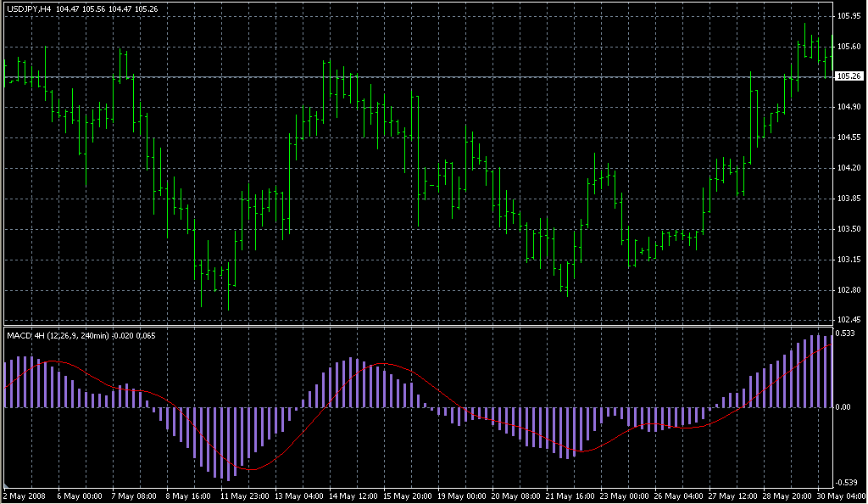Click the 103.50 price scale value
Image resolution: width=868 pixels, height=504 pixels.
pyautogui.click(x=849, y=229)
